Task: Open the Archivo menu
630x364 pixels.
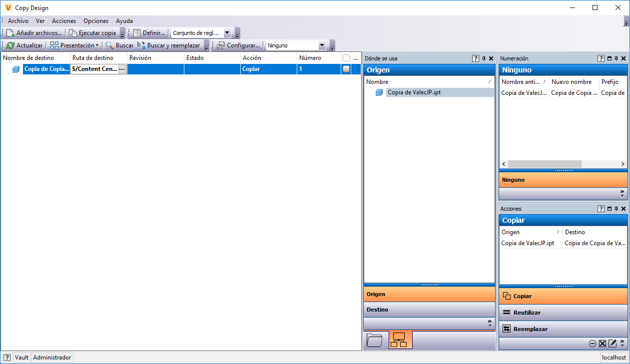Action: pyautogui.click(x=18, y=21)
